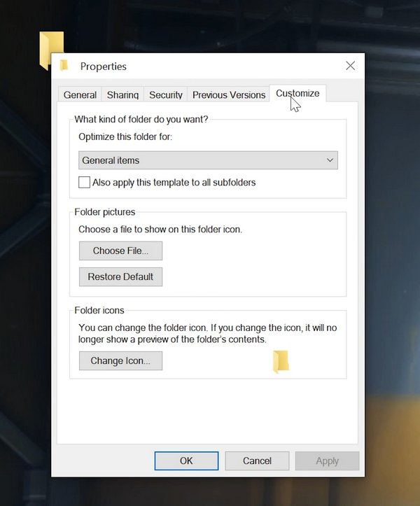The image size is (420, 506).
Task: Cancel the Properties dialog
Action: click(257, 461)
